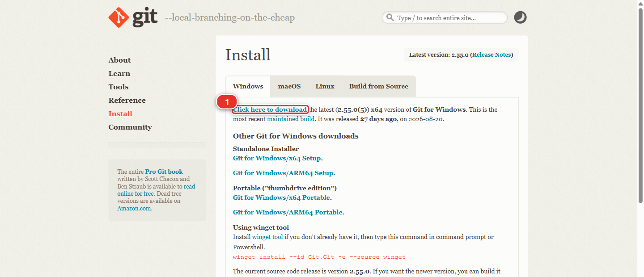Download Git for Windows/x64 Setup
This screenshot has width=644, height=277.
pos(277,158)
